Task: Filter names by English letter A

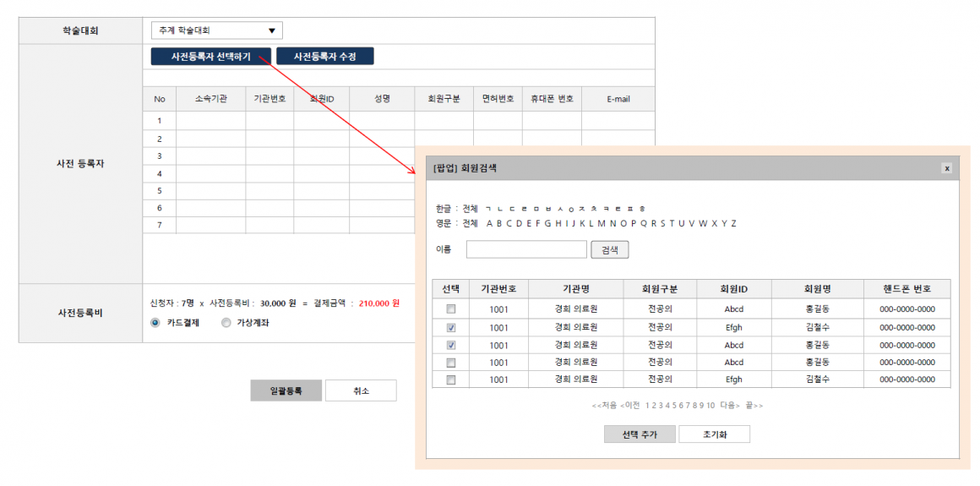Action: point(489,224)
